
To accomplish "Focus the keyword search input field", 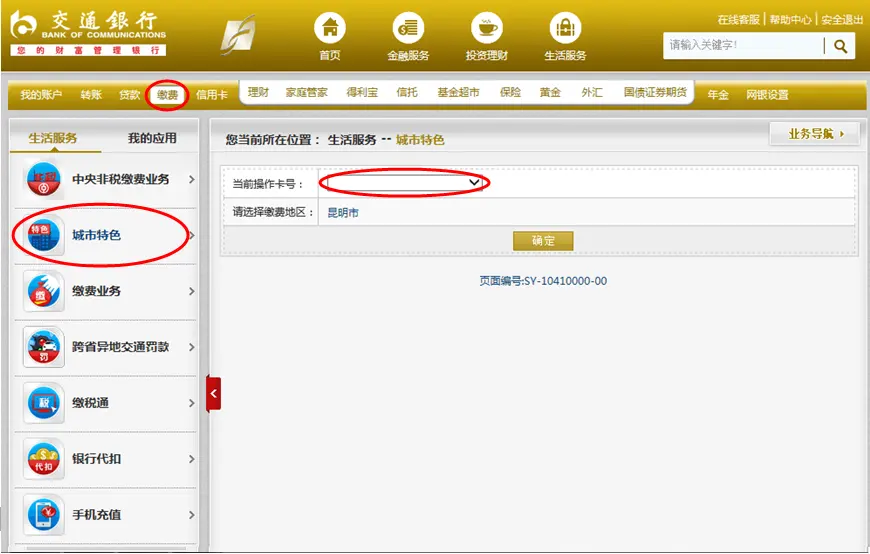I will tap(743, 46).
